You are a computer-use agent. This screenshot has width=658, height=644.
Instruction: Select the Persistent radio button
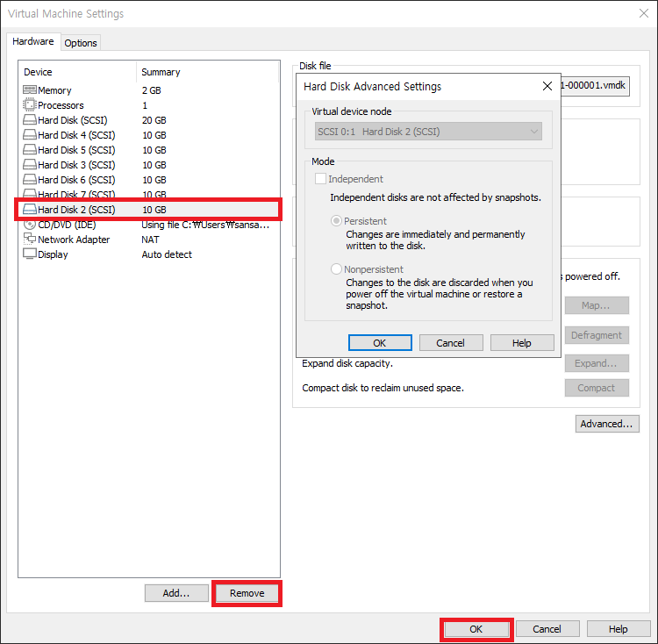[x=336, y=221]
